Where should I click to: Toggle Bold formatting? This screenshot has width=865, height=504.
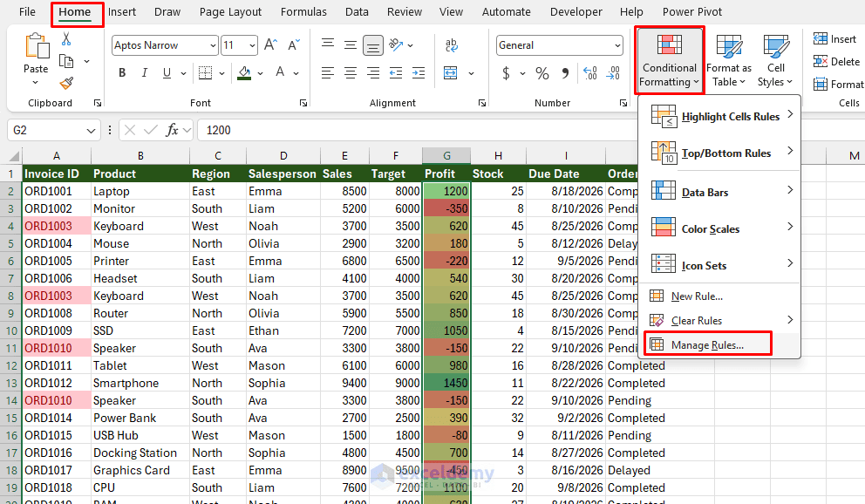pos(122,72)
